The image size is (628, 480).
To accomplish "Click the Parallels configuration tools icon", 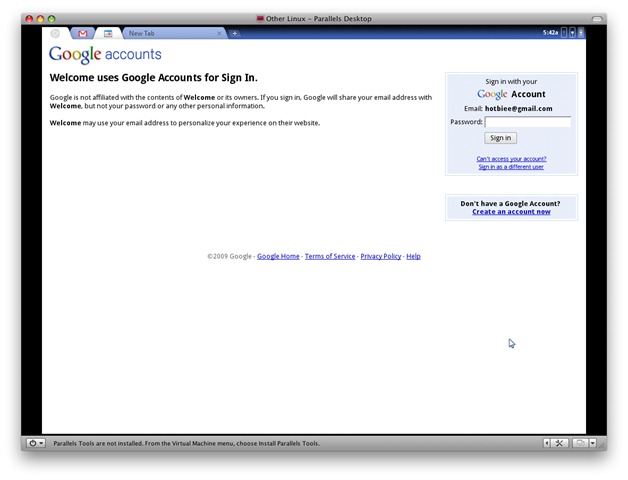I will (561, 443).
